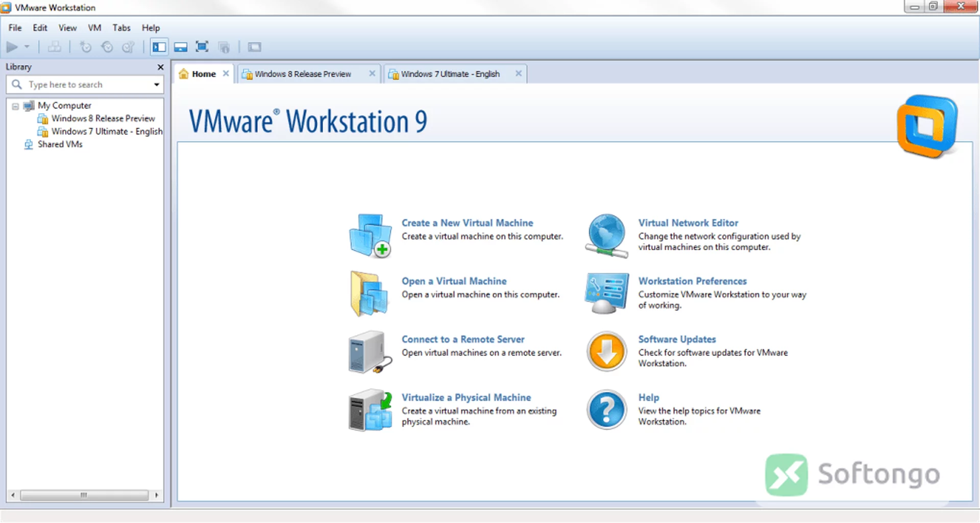
Task: Click the Open a Virtual Machine link
Action: [454, 281]
